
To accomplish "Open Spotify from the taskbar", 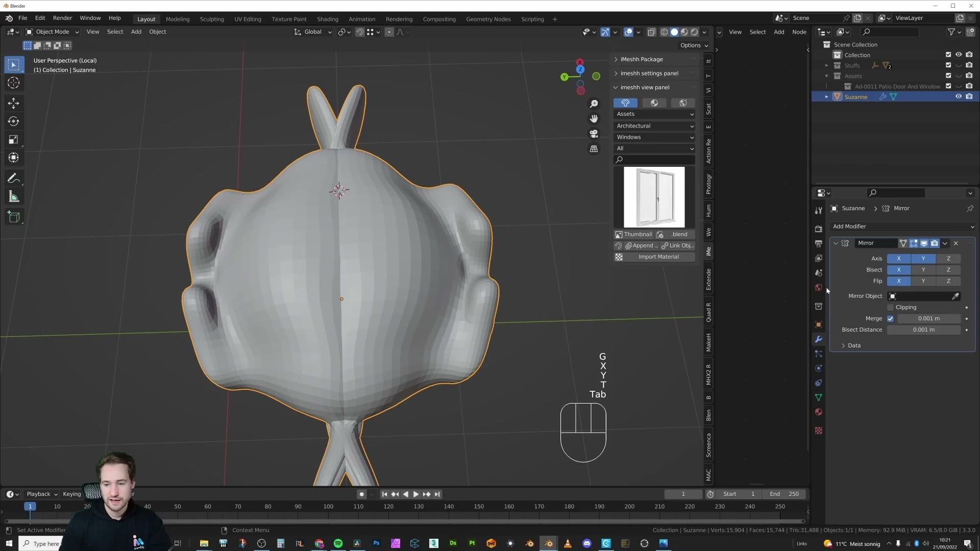I will [x=338, y=543].
